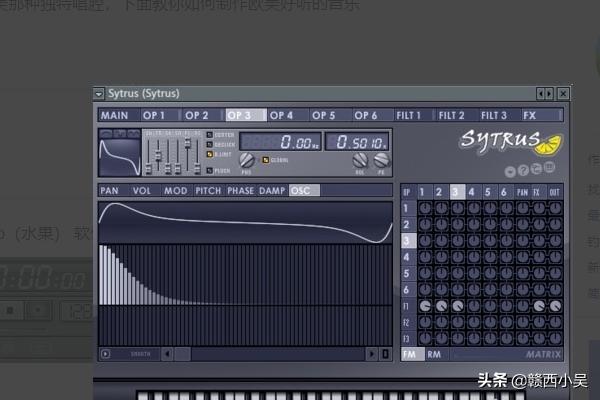The height and width of the screenshot is (400, 600).
Task: Click the F1 row OUT matrix knob
Action: click(554, 306)
